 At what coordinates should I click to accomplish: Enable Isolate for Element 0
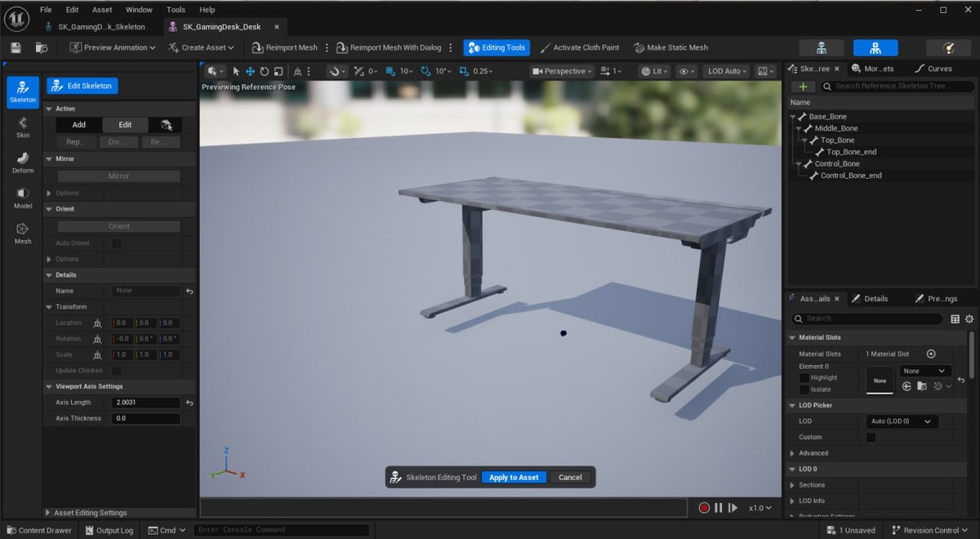(804, 390)
